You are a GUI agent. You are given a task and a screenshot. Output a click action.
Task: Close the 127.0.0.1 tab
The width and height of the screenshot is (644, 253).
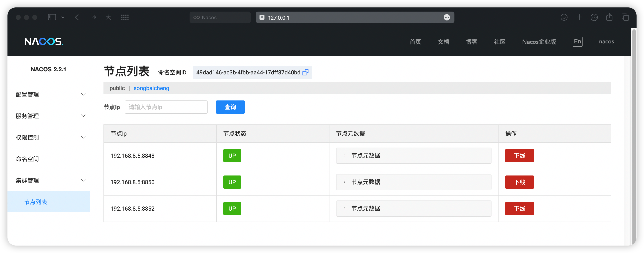(262, 17)
